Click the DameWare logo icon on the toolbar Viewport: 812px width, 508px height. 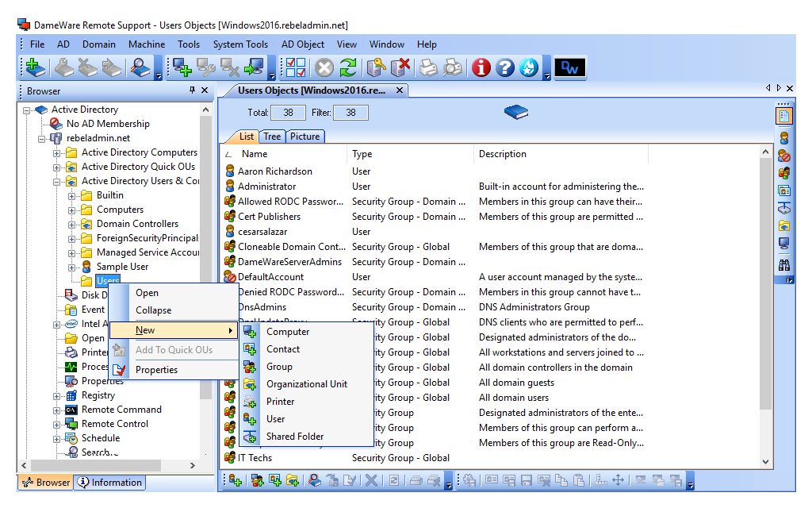coord(570,67)
